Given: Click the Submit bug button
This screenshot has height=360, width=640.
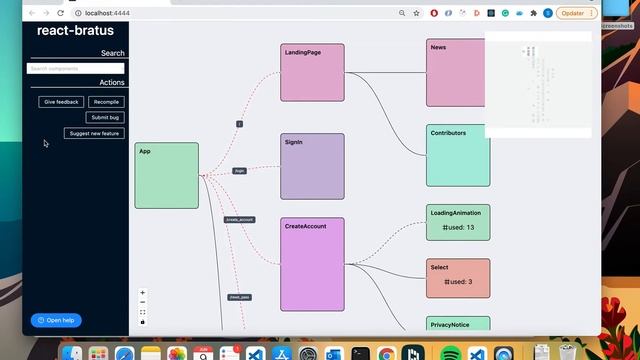Looking at the screenshot, I should [105, 118].
